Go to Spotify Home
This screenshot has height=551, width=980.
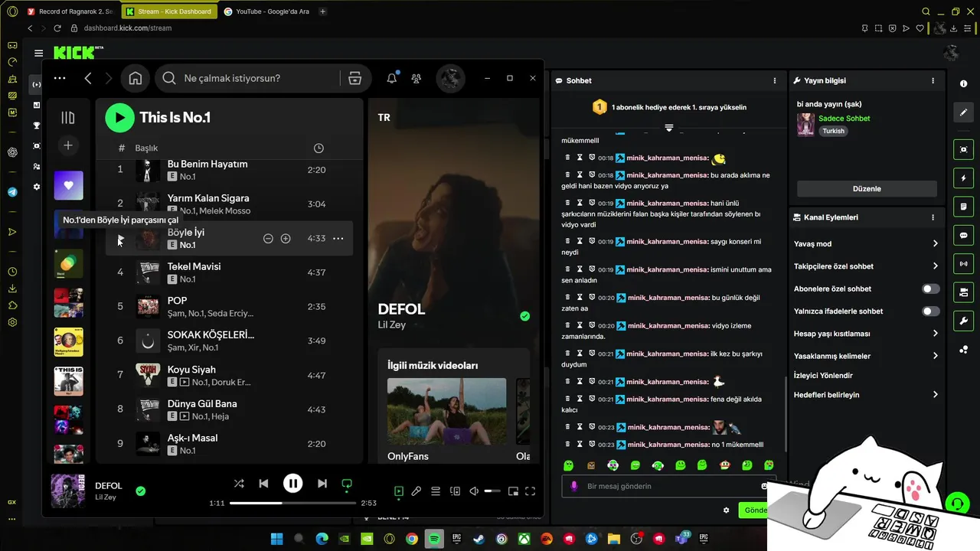[136, 78]
